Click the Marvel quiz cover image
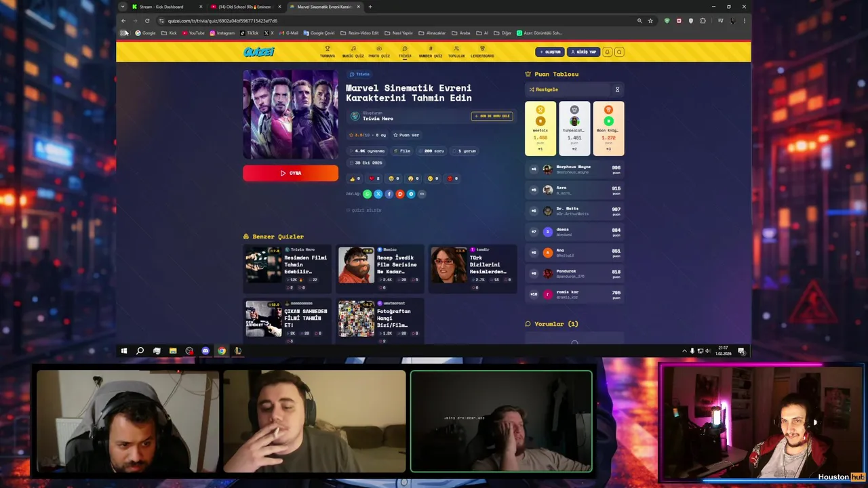The image size is (868, 488). (x=290, y=115)
